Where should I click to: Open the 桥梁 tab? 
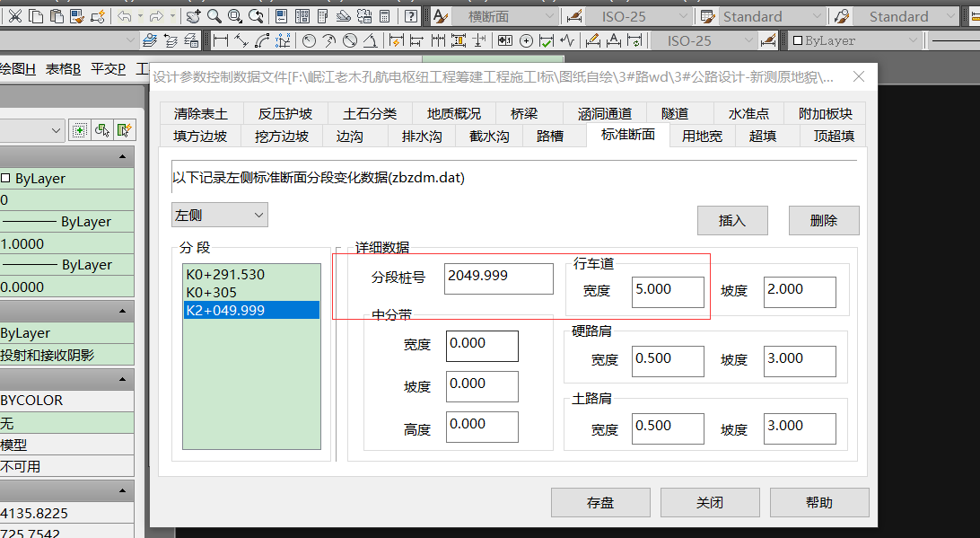524,113
